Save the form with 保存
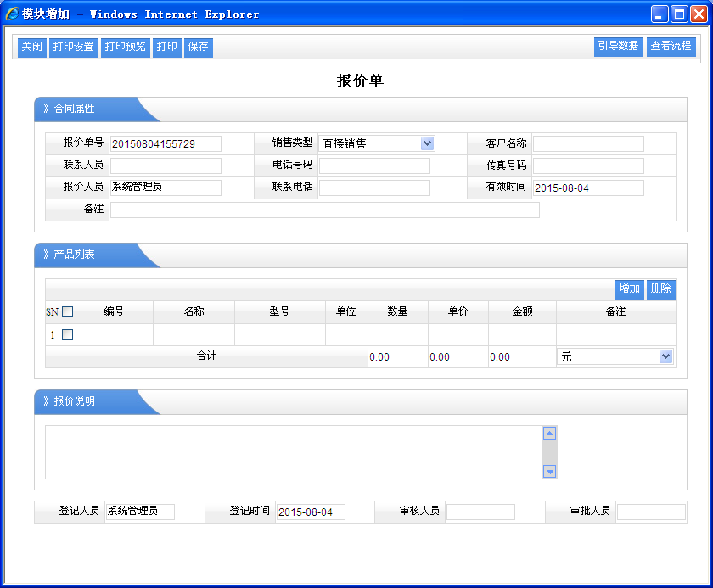The image size is (713, 588). 198,48
